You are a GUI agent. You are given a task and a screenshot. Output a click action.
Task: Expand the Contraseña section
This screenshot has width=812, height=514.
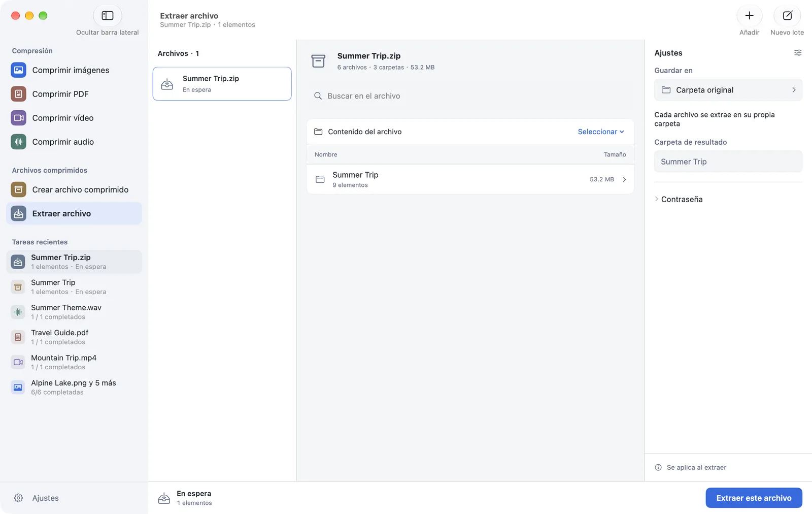pos(679,199)
